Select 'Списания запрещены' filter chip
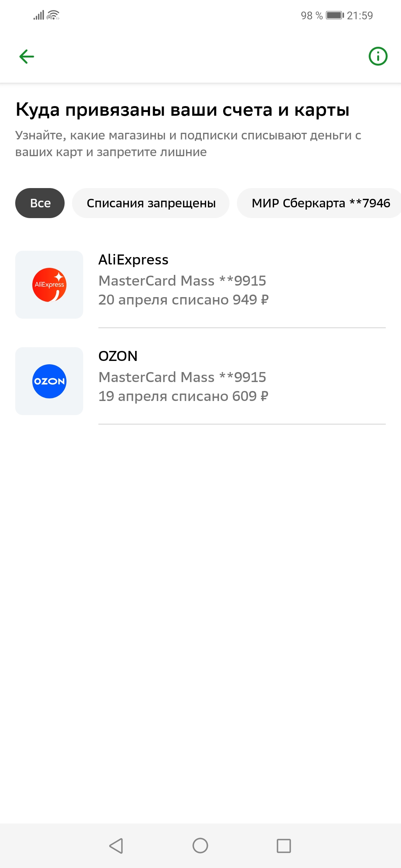The image size is (401, 868). [x=151, y=203]
